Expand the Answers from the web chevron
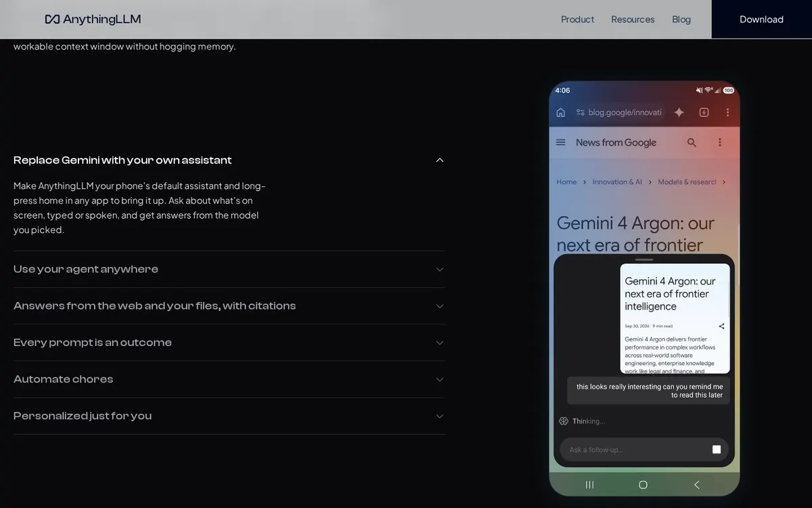Screen dimensions: 812x508 (x=440, y=306)
